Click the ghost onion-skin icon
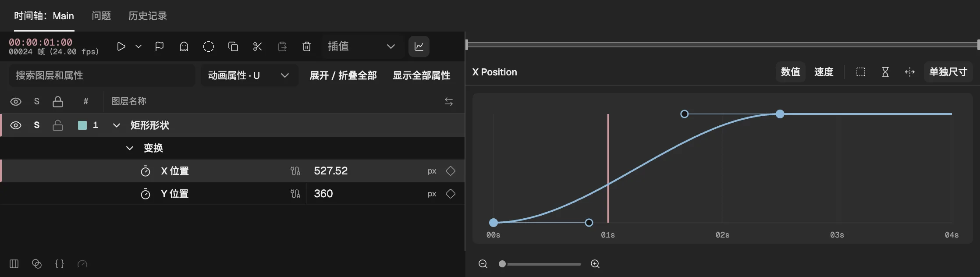Screen dimensions: 980x277 coord(184,46)
